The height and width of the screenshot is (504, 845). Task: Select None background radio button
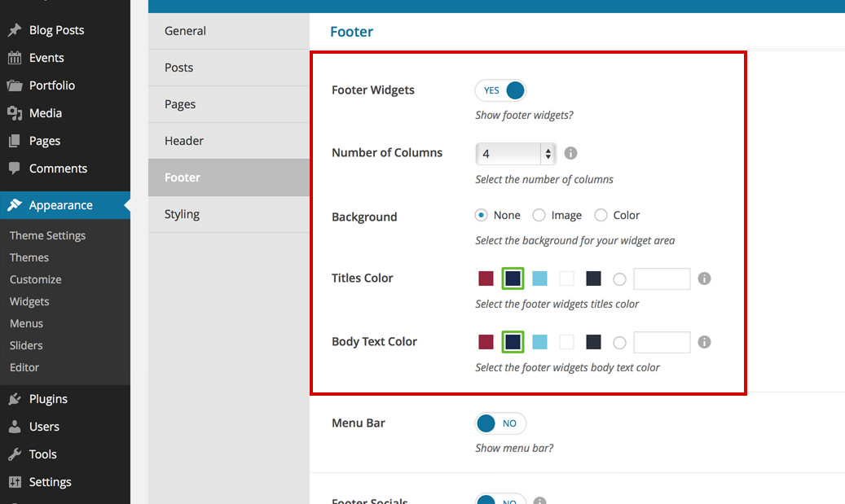tap(482, 216)
